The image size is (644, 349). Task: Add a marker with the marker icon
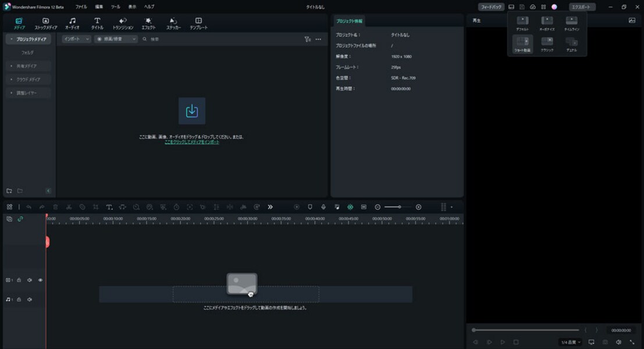310,207
